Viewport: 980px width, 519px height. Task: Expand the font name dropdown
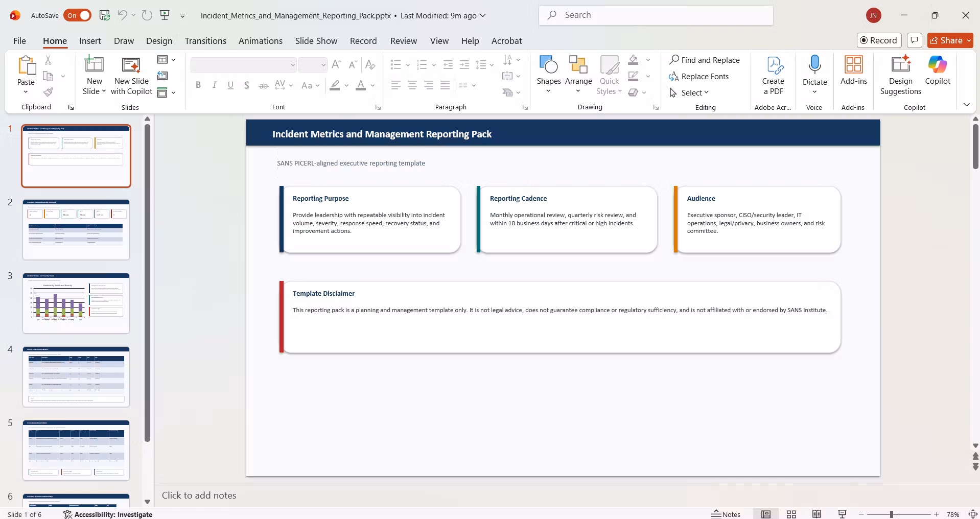pos(293,65)
